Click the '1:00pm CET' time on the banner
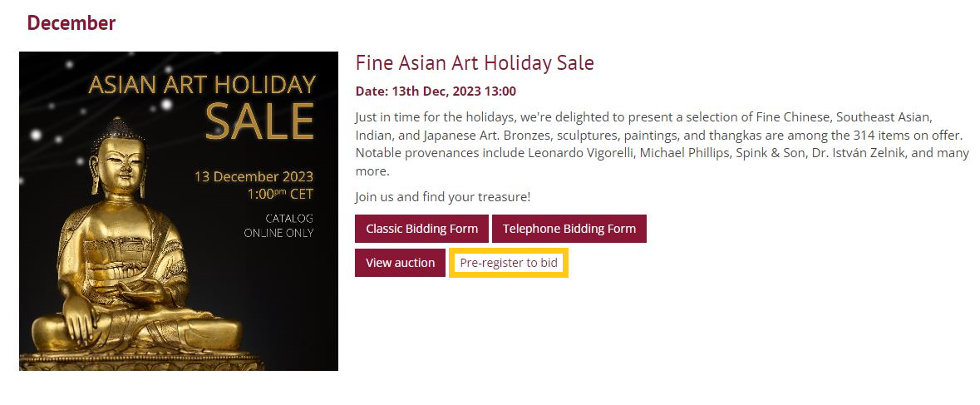This screenshot has height=405, width=980. [280, 194]
